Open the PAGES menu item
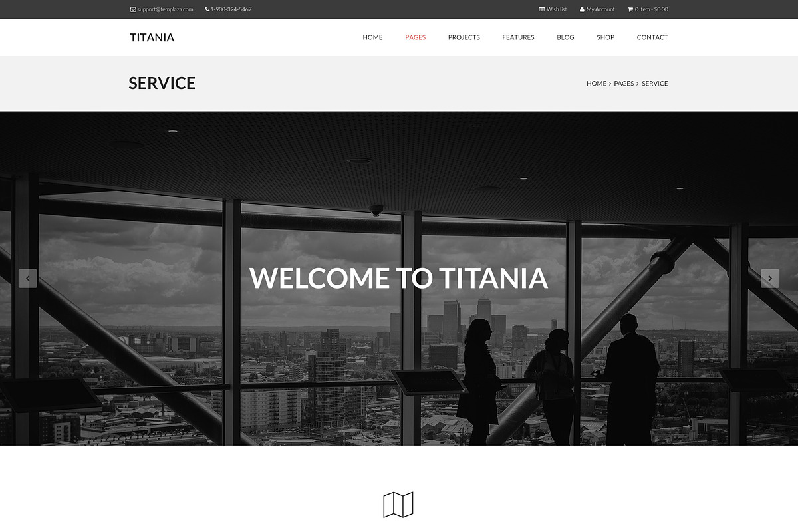 (x=415, y=37)
